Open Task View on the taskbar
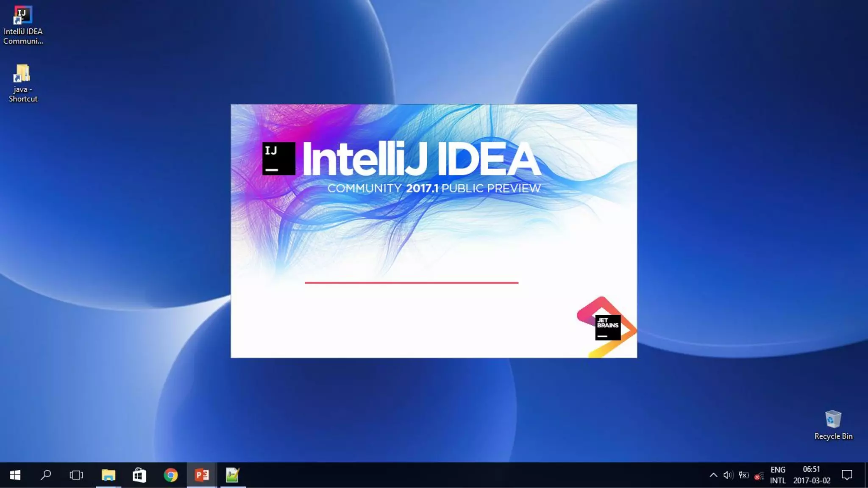Viewport: 868px width, 488px height. (76, 475)
